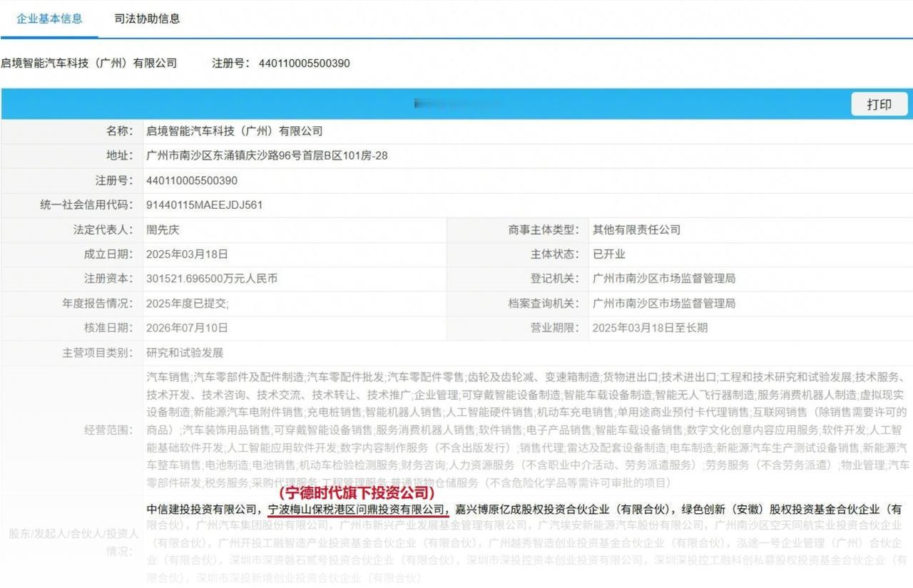Click shareholder name 中信建投投资有限公司

click(203, 510)
